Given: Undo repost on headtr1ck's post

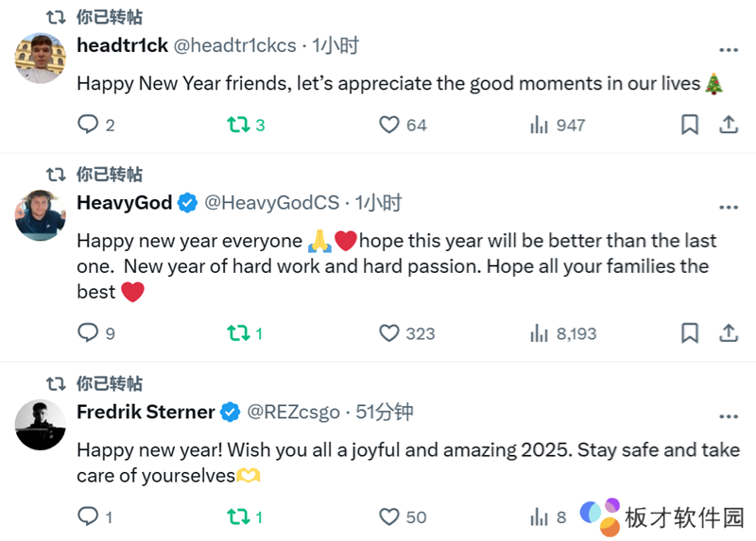Looking at the screenshot, I should (237, 125).
